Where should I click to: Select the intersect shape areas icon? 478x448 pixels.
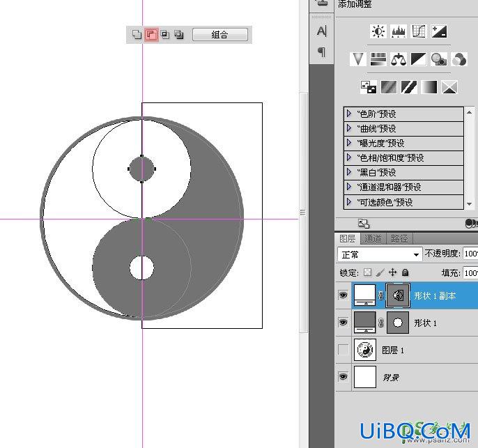(x=165, y=34)
